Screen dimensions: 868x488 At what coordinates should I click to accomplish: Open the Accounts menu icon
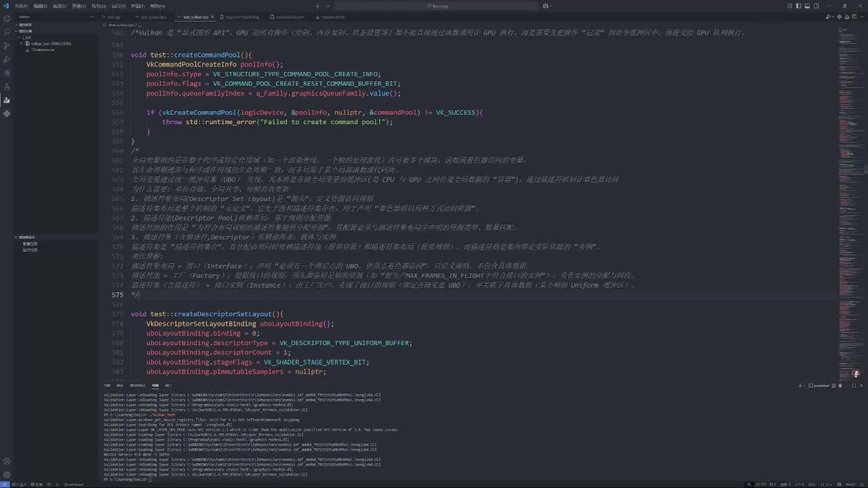click(7, 461)
